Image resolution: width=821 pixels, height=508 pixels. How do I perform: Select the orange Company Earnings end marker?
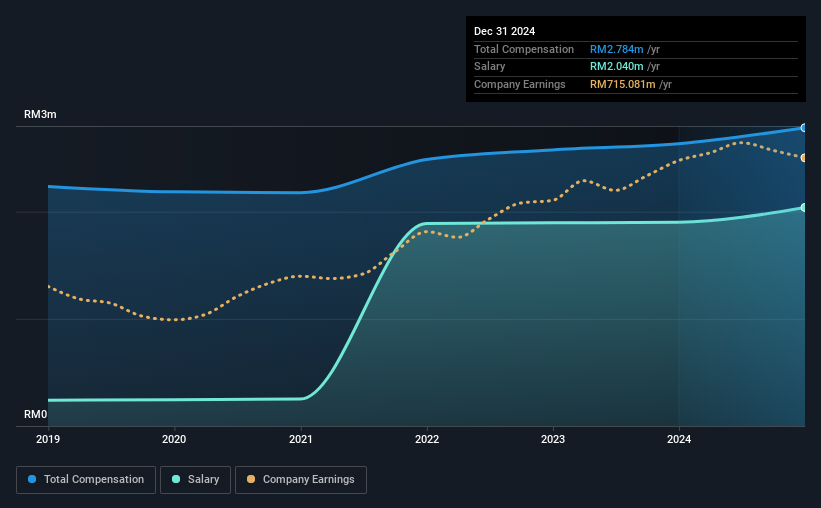coord(804,158)
